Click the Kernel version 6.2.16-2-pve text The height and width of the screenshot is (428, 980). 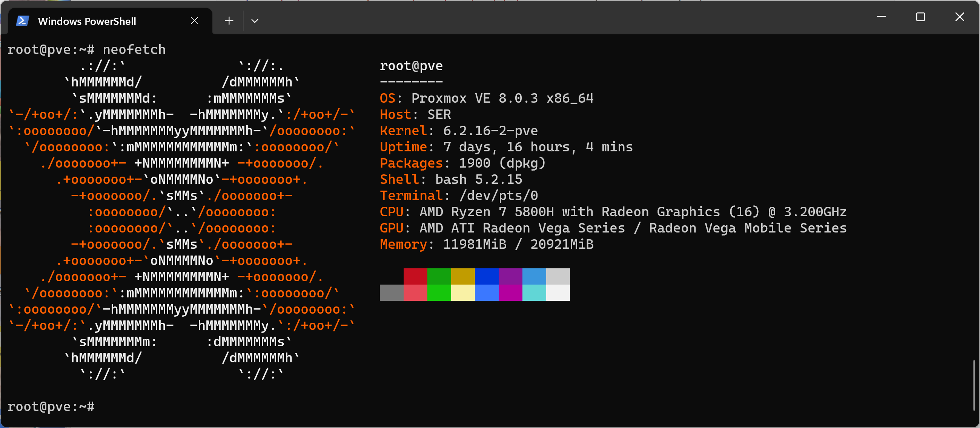click(x=490, y=131)
